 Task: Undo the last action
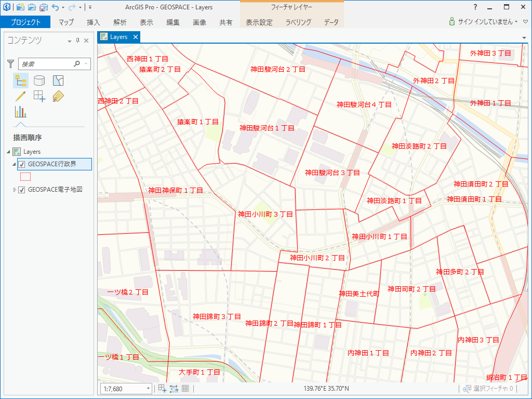pos(55,7)
